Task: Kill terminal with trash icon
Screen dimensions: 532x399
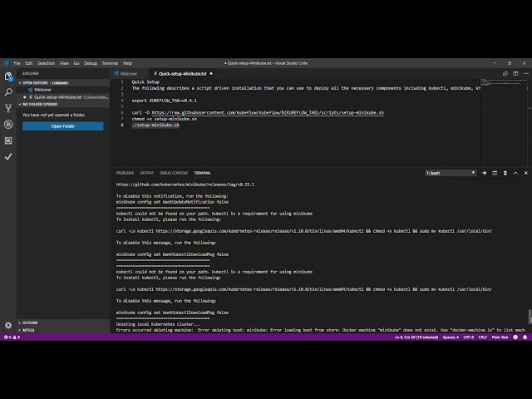Action: (x=505, y=173)
